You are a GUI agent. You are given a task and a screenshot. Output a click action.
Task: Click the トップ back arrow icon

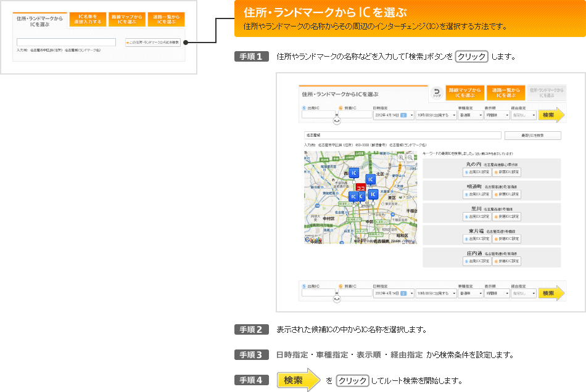(437, 93)
